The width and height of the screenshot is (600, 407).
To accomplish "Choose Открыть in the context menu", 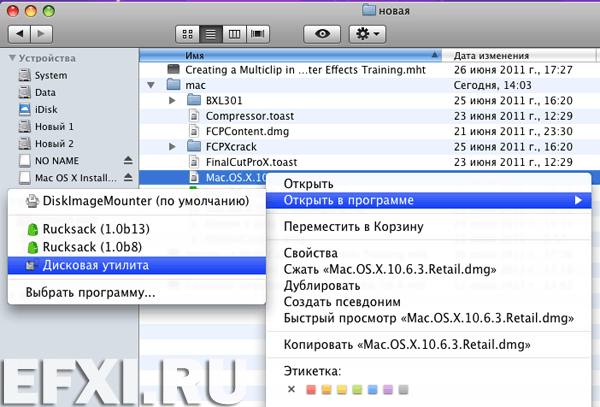I will point(429,184).
